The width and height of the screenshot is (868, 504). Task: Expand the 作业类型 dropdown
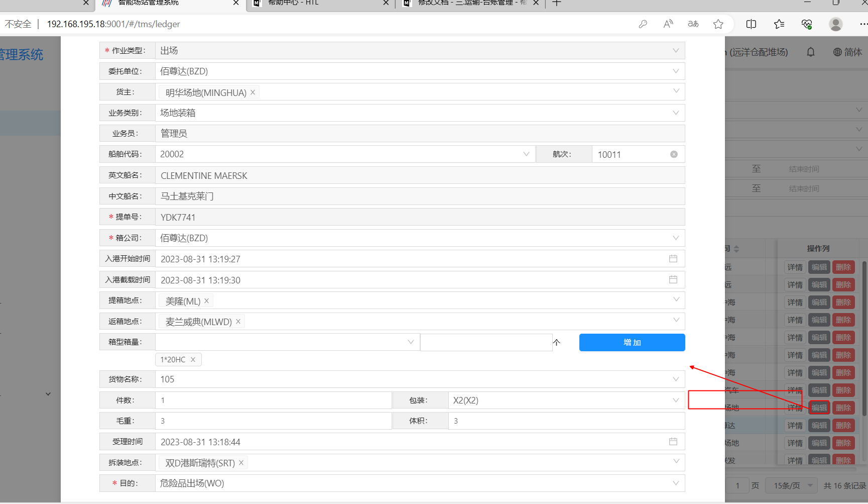tap(675, 51)
